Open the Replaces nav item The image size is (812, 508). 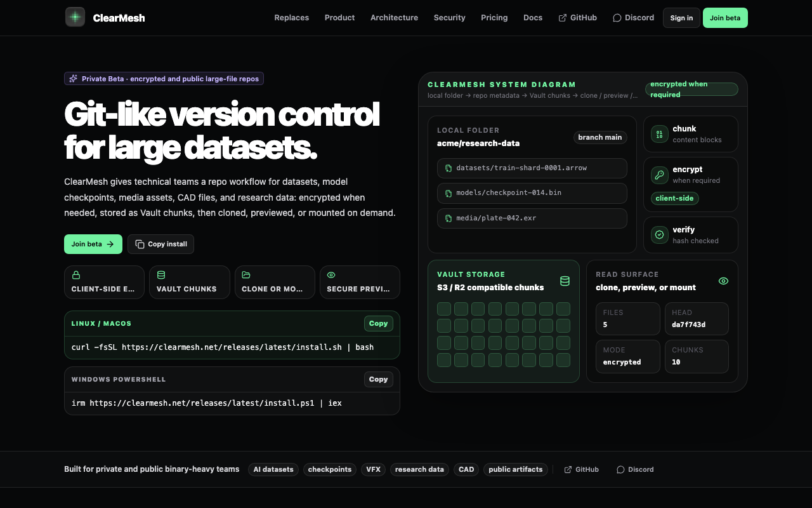[292, 18]
